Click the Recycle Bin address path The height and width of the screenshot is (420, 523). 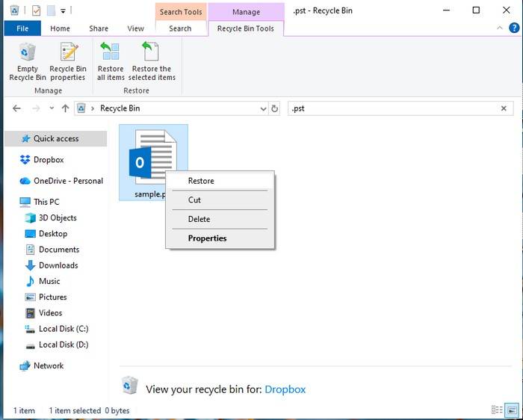[x=120, y=108]
